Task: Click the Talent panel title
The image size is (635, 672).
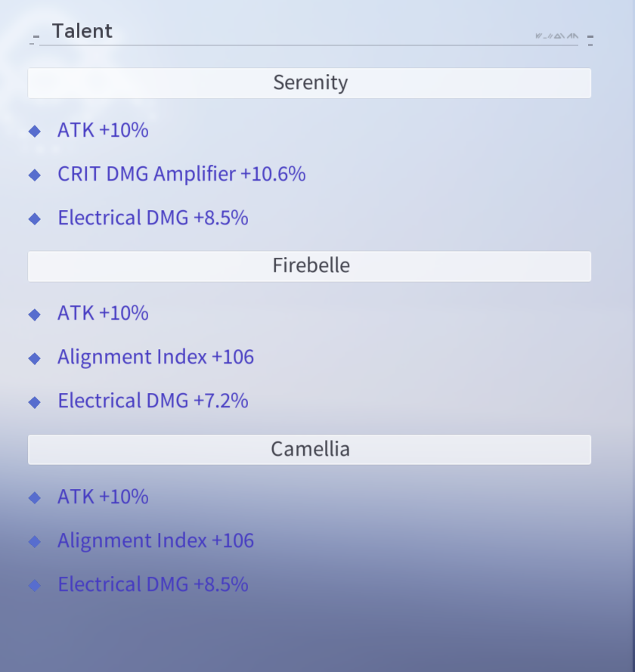Action: (82, 31)
